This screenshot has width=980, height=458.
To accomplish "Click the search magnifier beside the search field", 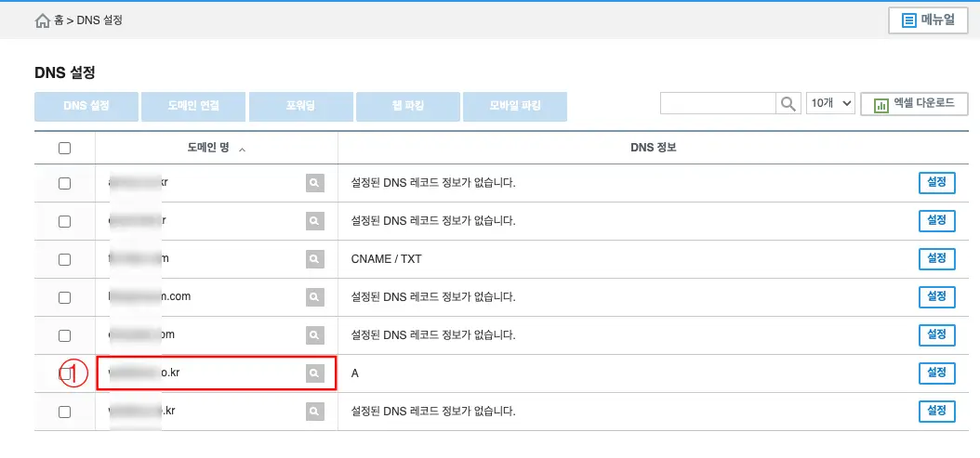I will tap(788, 104).
